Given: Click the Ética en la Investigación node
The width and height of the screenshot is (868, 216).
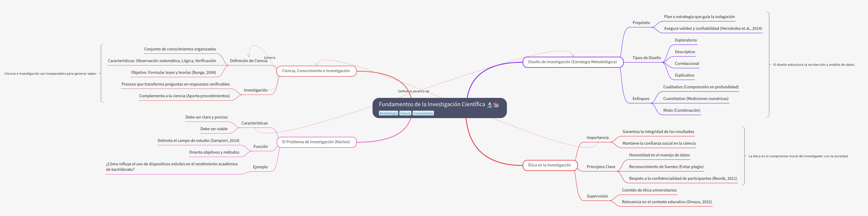Looking at the screenshot, I should click(549, 165).
